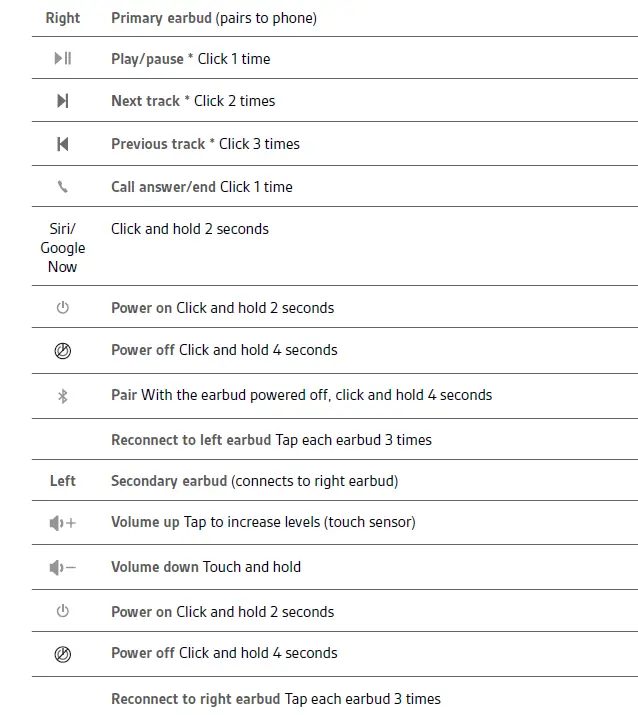Image resolution: width=638 pixels, height=715 pixels.
Task: Click the volume down speaker icon
Action: tap(62, 568)
